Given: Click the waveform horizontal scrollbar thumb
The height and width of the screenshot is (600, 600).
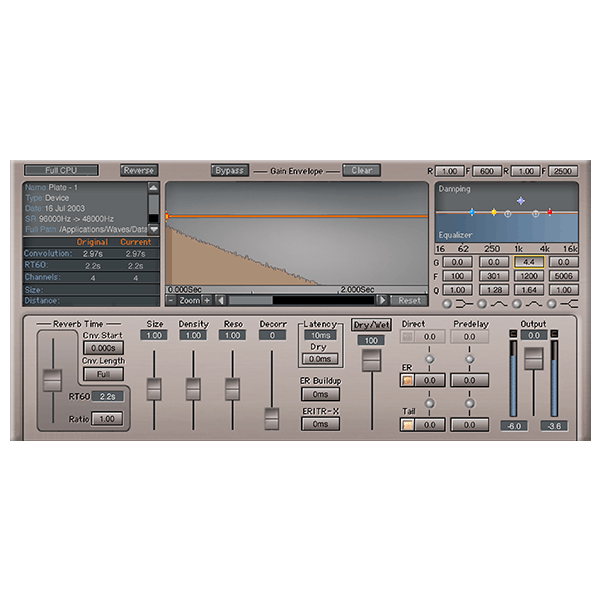Looking at the screenshot, I should [251, 300].
